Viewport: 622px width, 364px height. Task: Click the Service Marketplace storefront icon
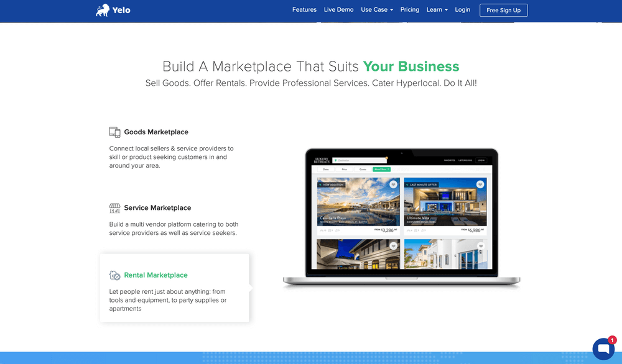click(114, 208)
